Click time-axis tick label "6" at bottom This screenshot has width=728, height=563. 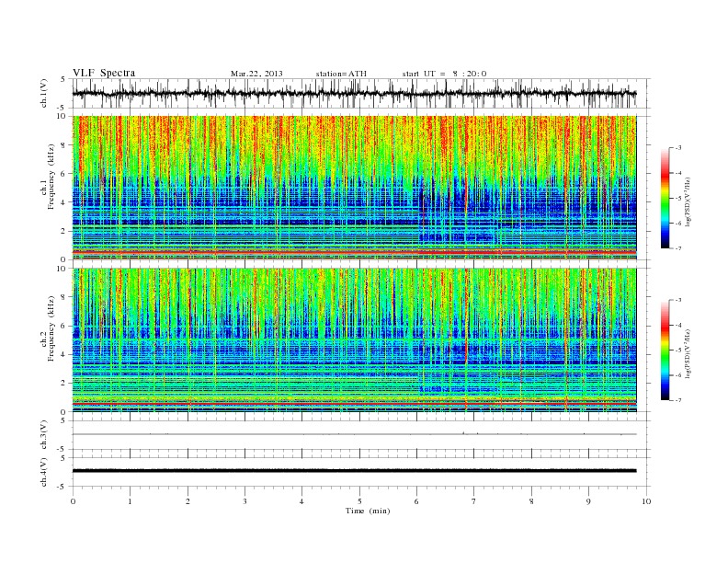point(416,501)
